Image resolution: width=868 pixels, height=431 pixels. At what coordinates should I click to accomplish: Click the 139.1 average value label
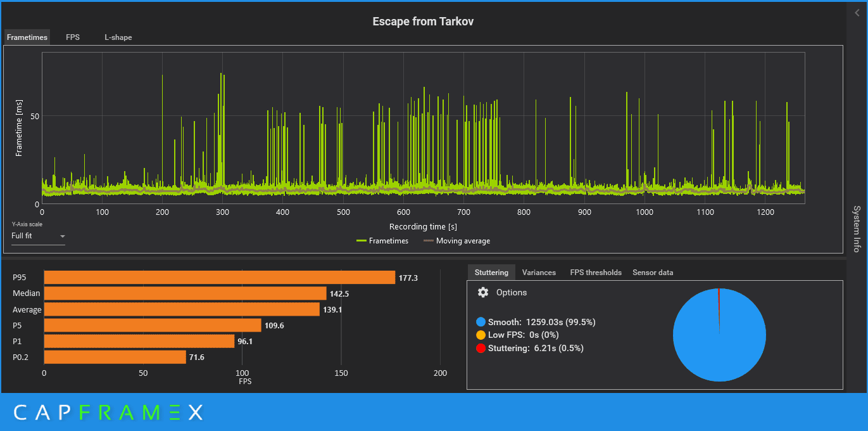[x=332, y=309]
